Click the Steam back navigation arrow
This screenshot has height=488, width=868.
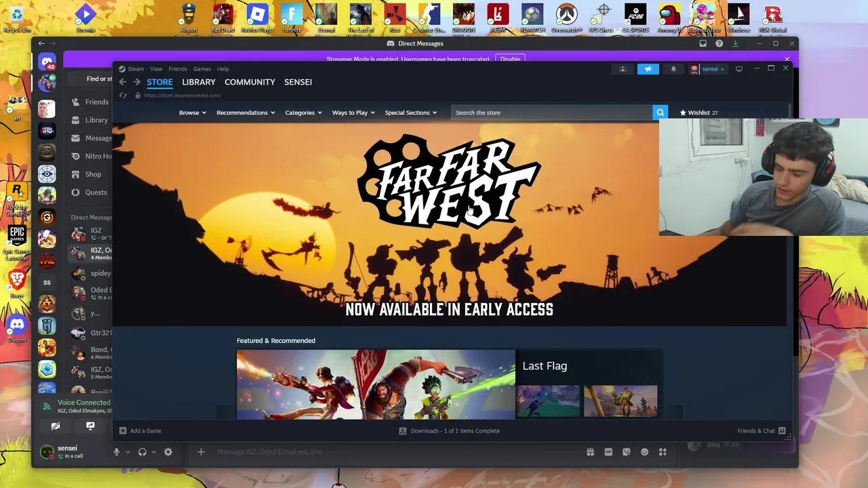(x=122, y=82)
